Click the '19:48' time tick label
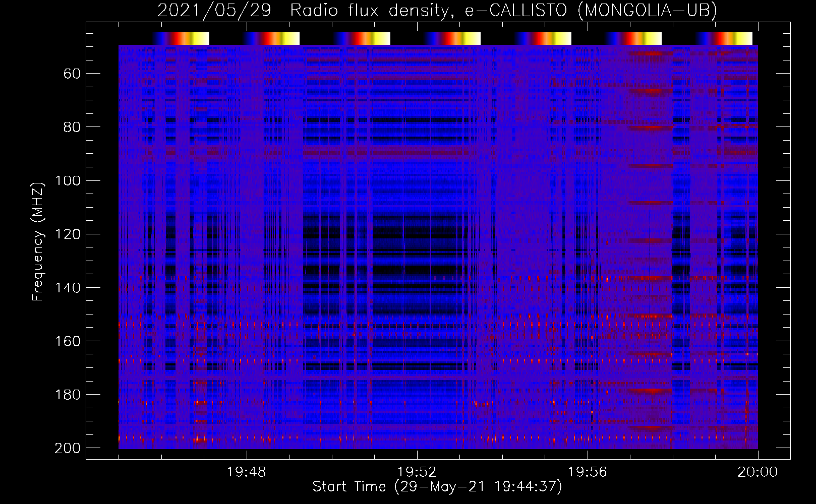Viewport: 816px width, 504px height. (x=247, y=472)
